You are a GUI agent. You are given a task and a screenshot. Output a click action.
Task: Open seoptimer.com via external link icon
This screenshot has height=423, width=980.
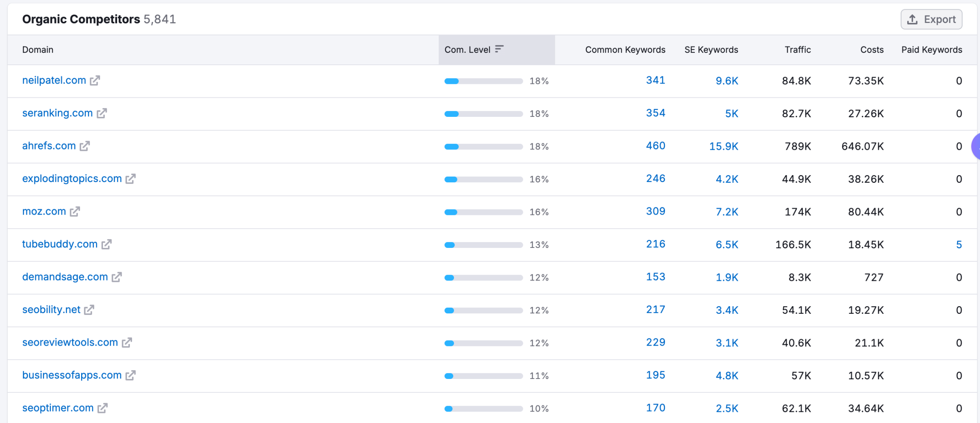tap(102, 408)
